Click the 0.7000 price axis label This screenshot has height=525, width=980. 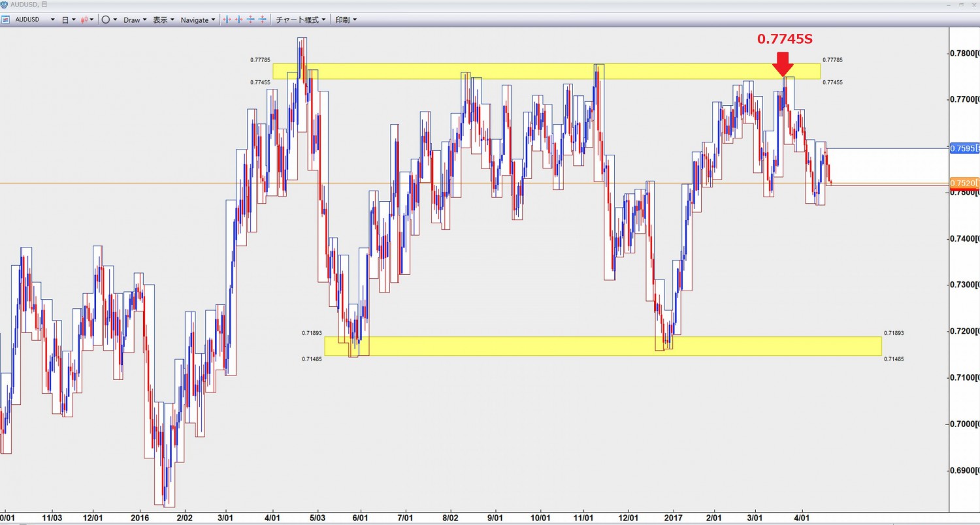(x=965, y=424)
